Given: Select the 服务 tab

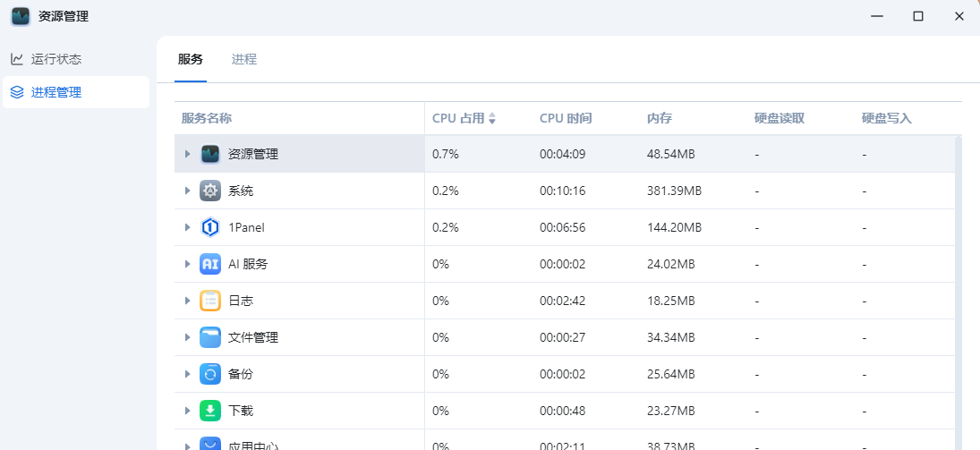Looking at the screenshot, I should (x=191, y=60).
